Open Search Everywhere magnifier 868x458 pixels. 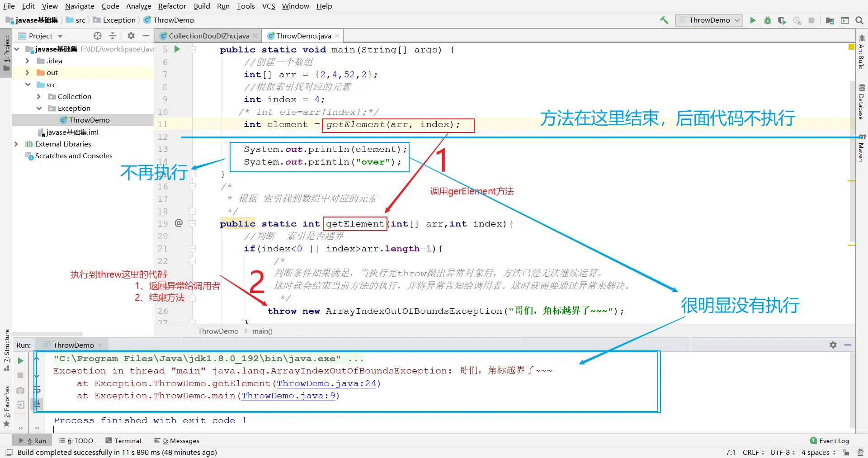pos(859,20)
